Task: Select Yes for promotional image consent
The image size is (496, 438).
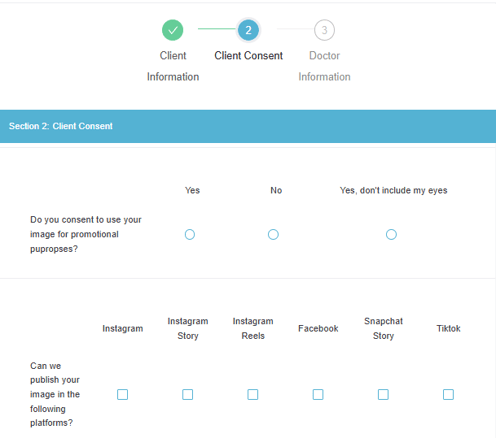Action: coord(190,234)
